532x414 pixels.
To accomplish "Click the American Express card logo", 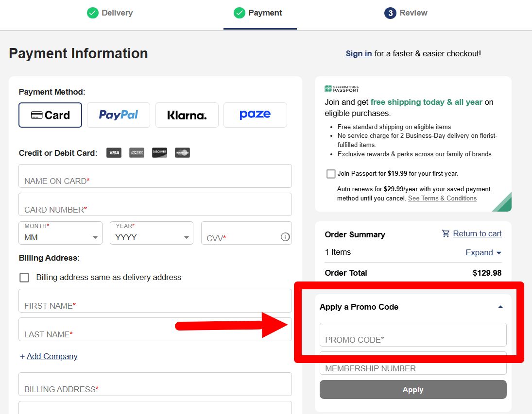I will point(137,152).
